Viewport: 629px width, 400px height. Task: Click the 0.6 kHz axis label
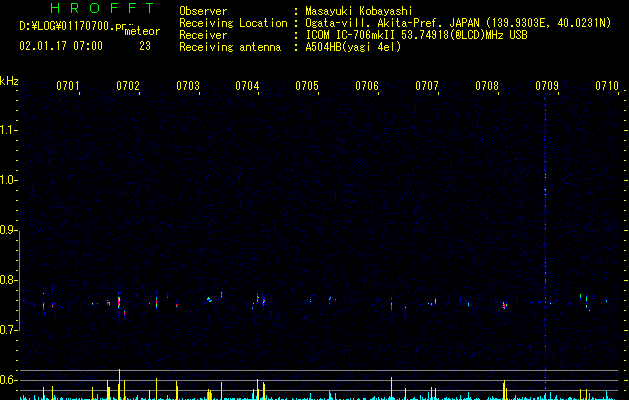pos(7,380)
